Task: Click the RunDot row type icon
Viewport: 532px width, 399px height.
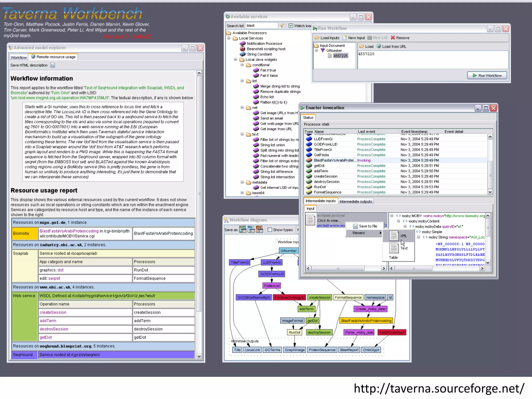Action: click(309, 187)
